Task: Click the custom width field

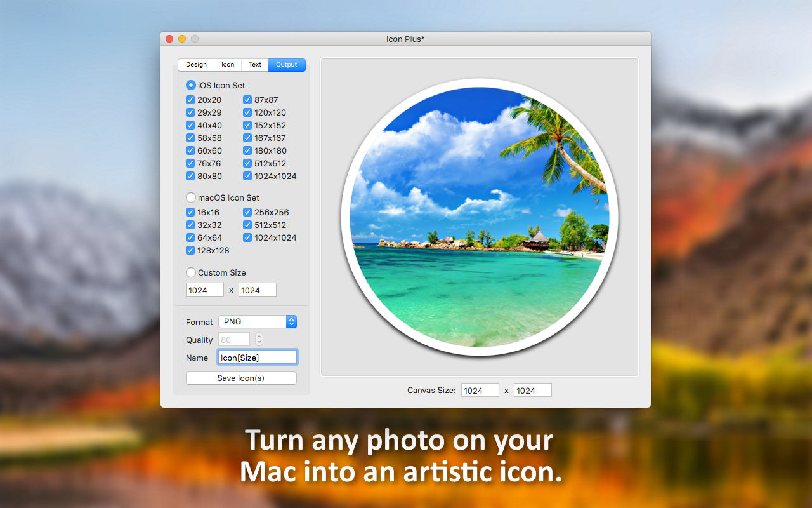Action: (205, 290)
